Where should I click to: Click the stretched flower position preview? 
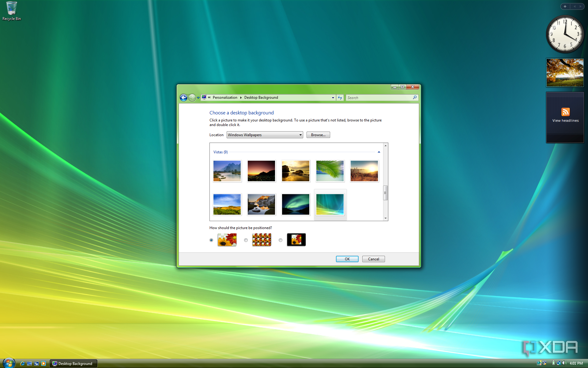(x=227, y=240)
